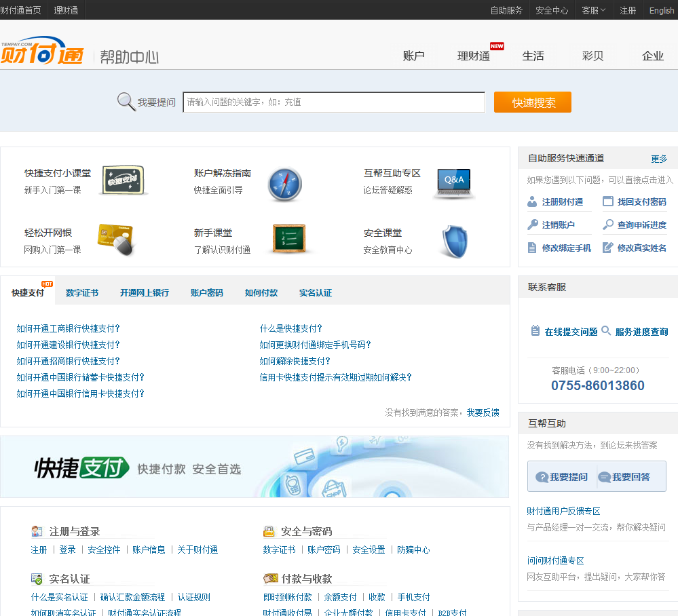Click the 注册与登录 section icon

click(x=37, y=531)
